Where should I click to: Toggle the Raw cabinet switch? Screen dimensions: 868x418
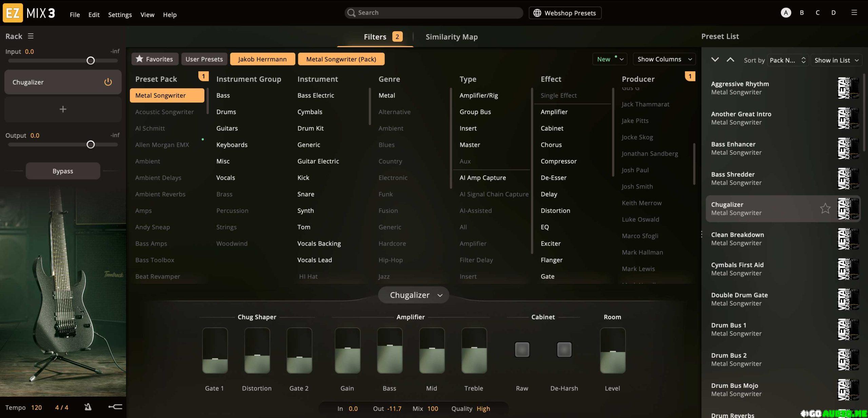pyautogui.click(x=522, y=349)
